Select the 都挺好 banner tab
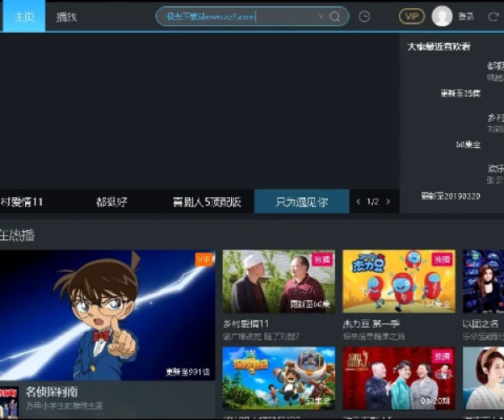504x420 pixels. tap(112, 202)
